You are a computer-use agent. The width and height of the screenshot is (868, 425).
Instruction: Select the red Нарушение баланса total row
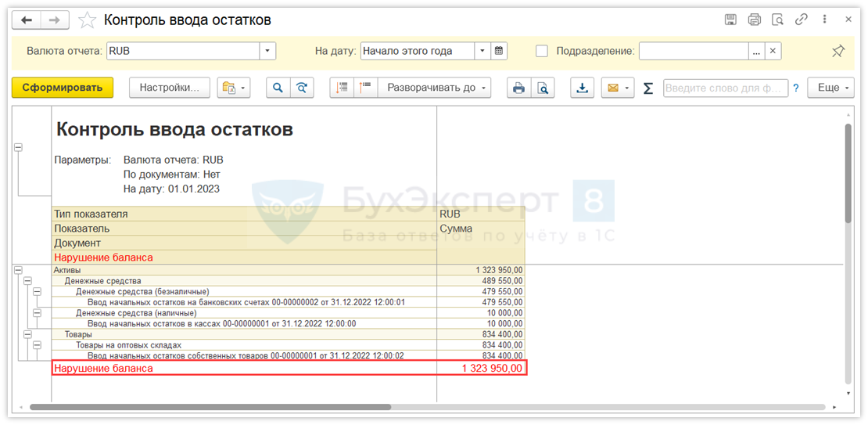[289, 369]
